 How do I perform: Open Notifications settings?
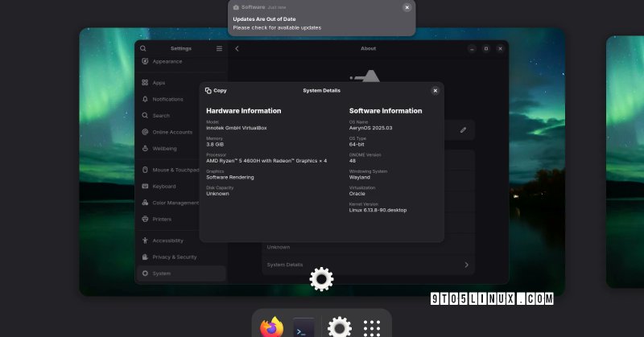point(181,100)
